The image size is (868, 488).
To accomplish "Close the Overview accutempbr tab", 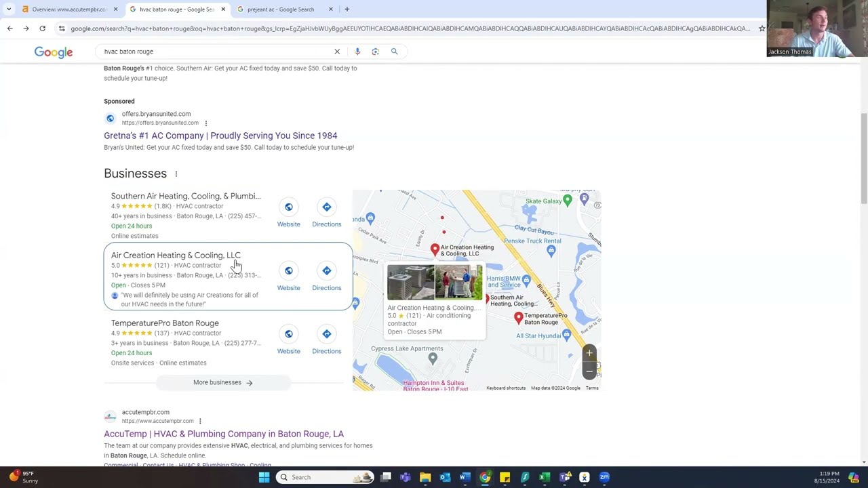I will pyautogui.click(x=115, y=9).
